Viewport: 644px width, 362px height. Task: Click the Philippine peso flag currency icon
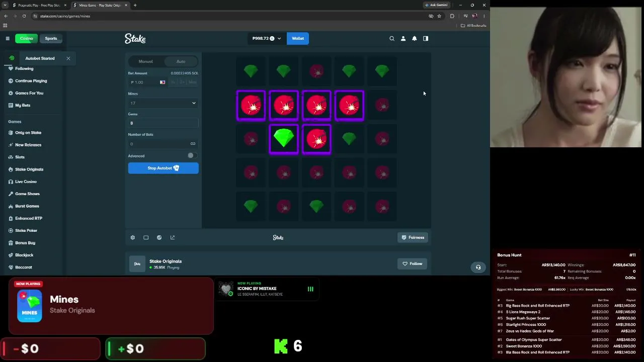tap(163, 82)
